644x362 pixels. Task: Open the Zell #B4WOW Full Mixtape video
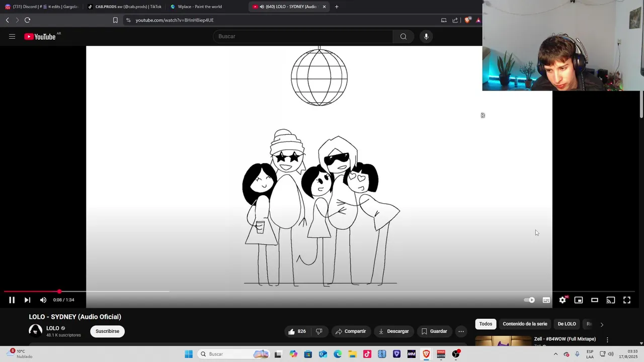click(x=565, y=339)
